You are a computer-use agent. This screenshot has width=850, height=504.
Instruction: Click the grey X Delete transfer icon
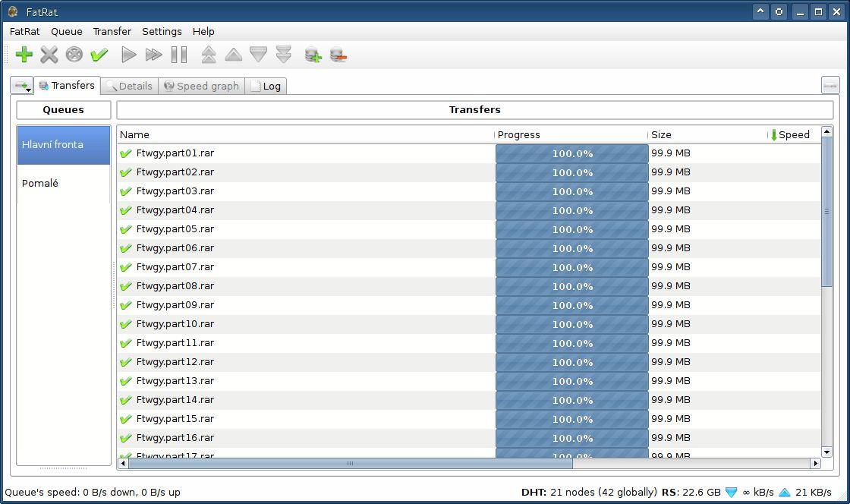pos(49,54)
